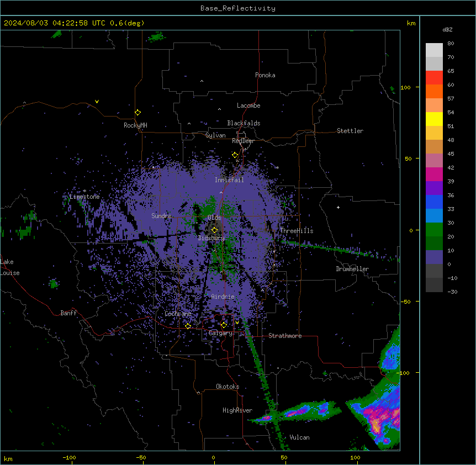Click the 45 value on the dBZ scale

click(x=451, y=154)
